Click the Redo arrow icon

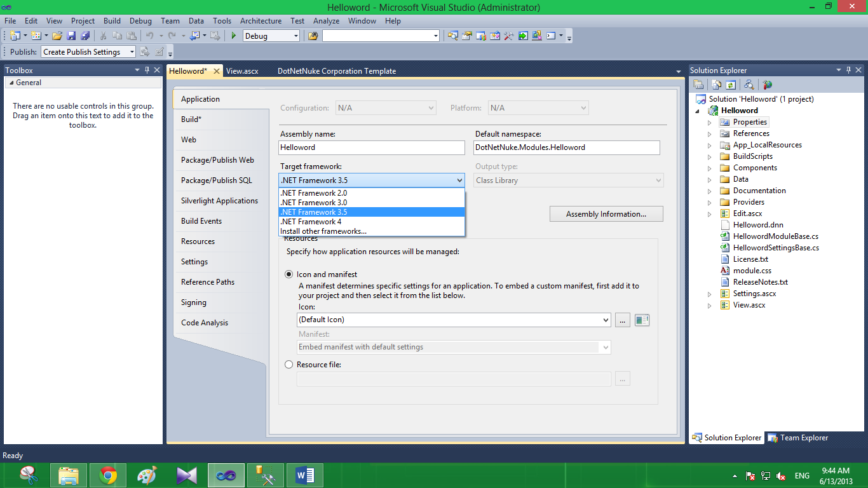[172, 36]
